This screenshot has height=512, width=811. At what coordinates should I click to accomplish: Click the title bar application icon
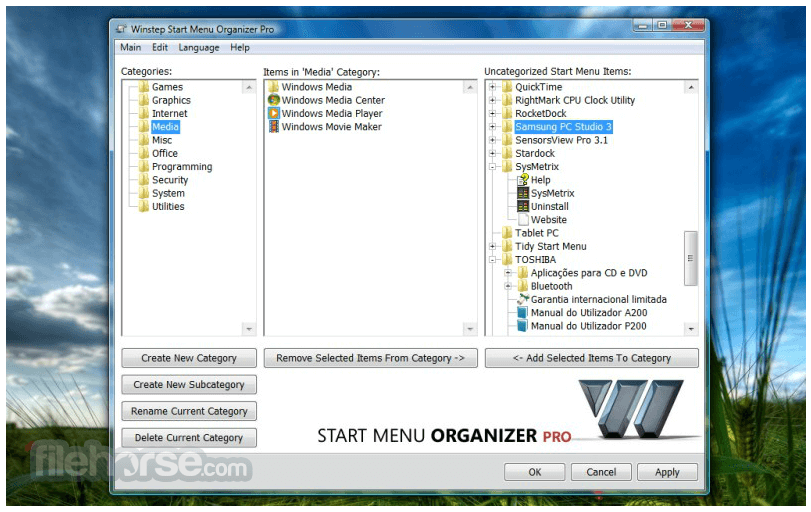[x=122, y=29]
